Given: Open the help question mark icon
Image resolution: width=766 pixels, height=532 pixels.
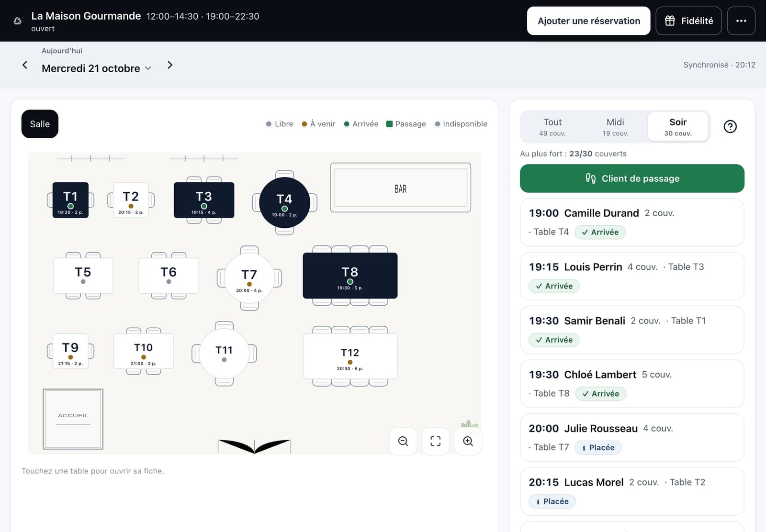Looking at the screenshot, I should pyautogui.click(x=730, y=126).
